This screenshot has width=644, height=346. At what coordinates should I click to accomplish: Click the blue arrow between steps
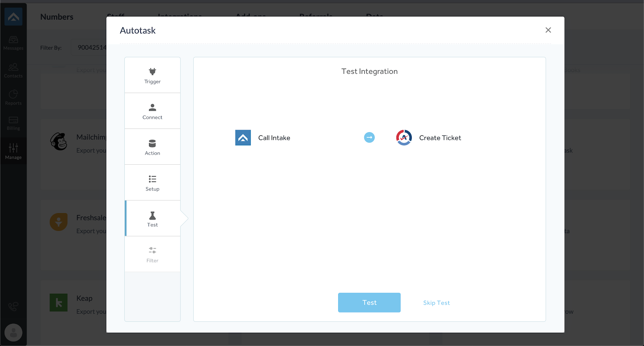click(369, 137)
